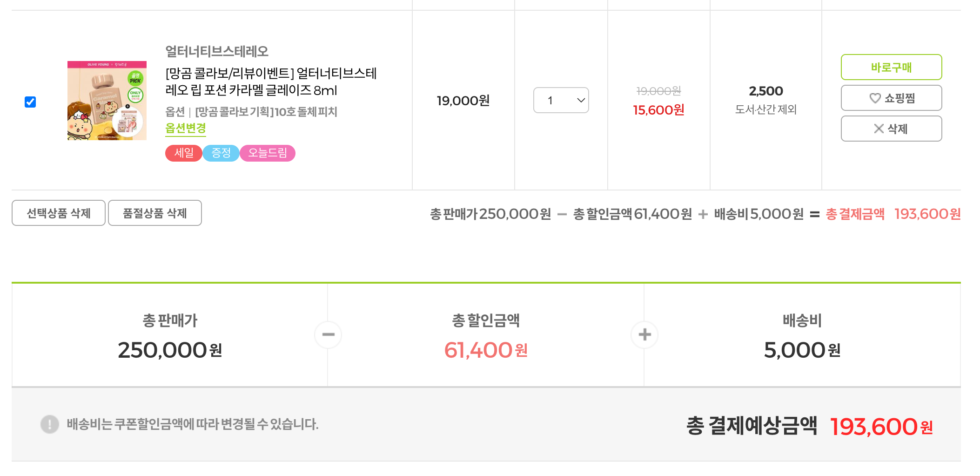The width and height of the screenshot is (980, 476).
Task: Click the product title 얼터너티브스테레오 립 포션
Action: [x=271, y=82]
